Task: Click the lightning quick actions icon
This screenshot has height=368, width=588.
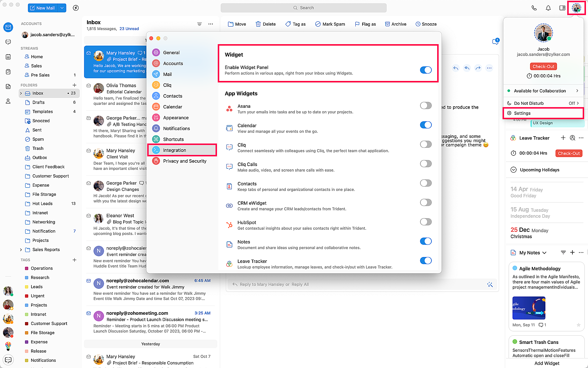Action: pos(76,8)
